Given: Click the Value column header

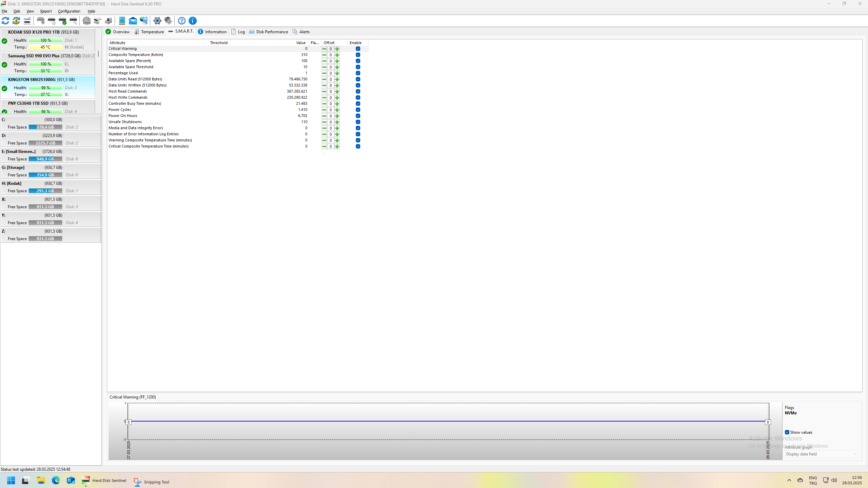Looking at the screenshot, I should 269,43.
